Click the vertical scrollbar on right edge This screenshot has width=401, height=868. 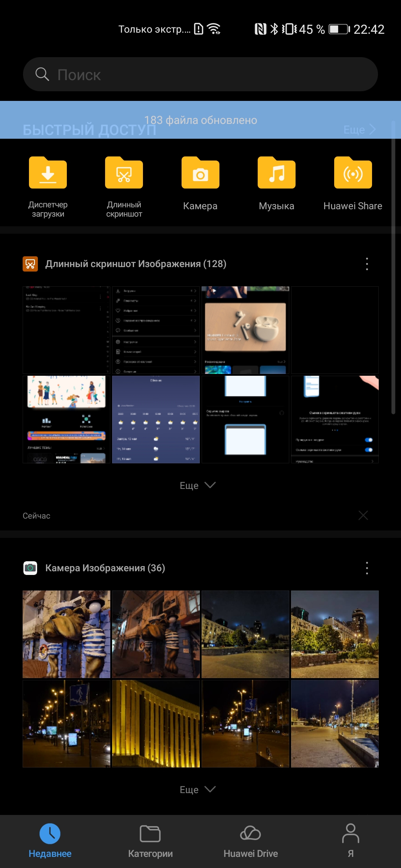pyautogui.click(x=393, y=267)
